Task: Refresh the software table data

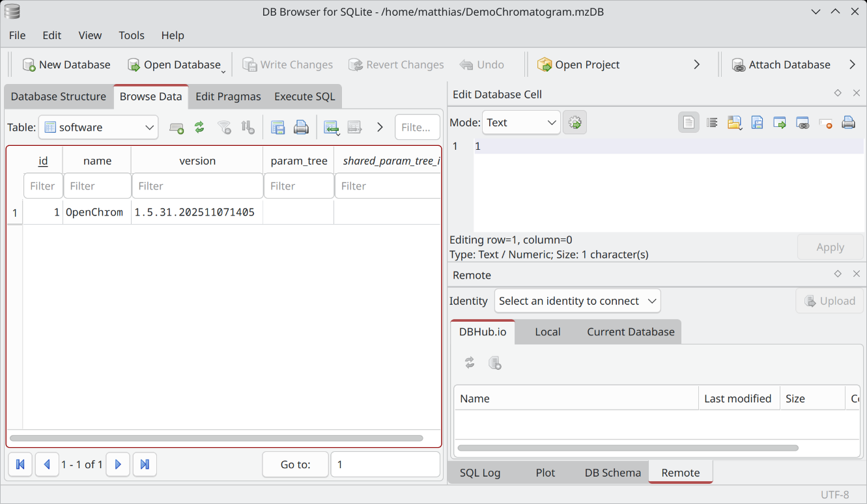Action: point(199,128)
